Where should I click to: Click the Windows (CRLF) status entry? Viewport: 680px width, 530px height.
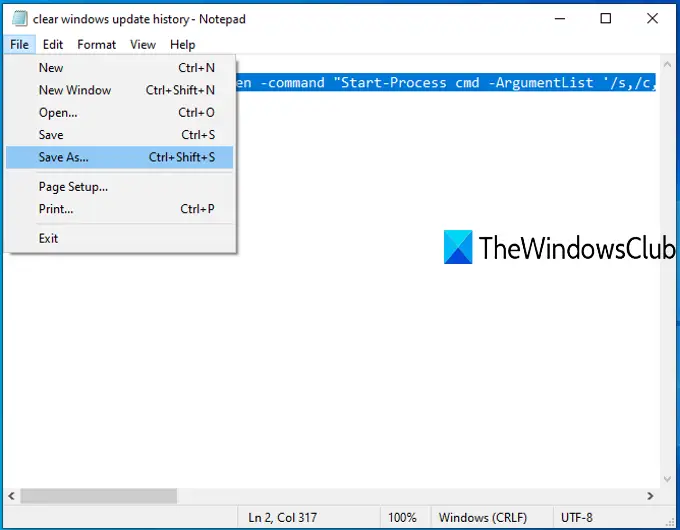tap(483, 517)
